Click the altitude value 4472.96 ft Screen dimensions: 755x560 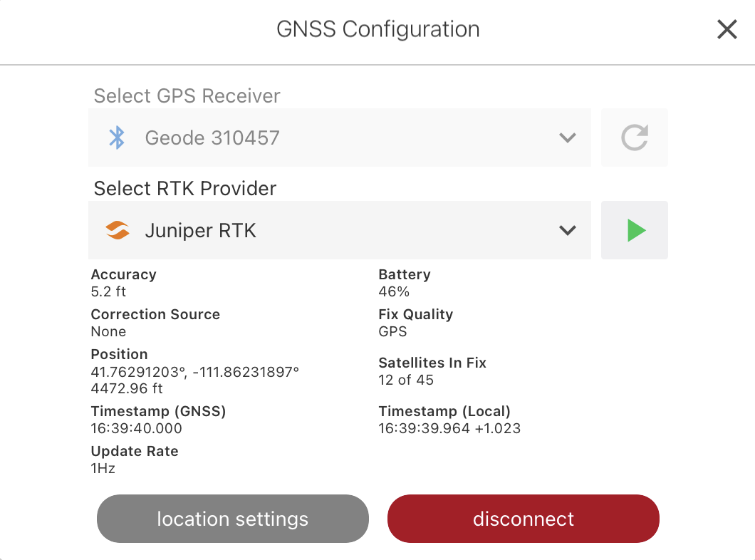tap(127, 388)
